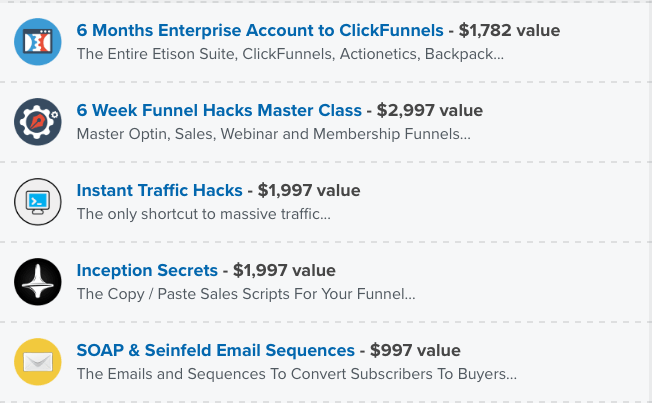Click the $997 value text

[415, 350]
